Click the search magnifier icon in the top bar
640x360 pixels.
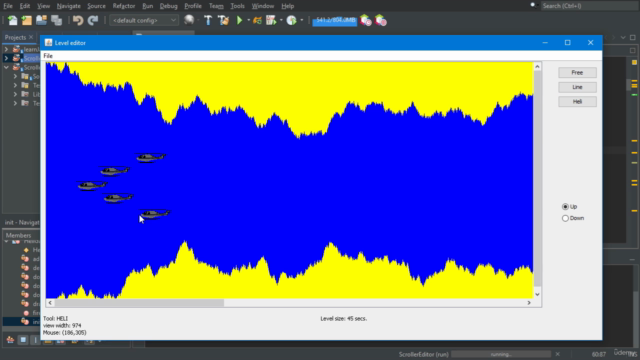(x=533, y=6)
